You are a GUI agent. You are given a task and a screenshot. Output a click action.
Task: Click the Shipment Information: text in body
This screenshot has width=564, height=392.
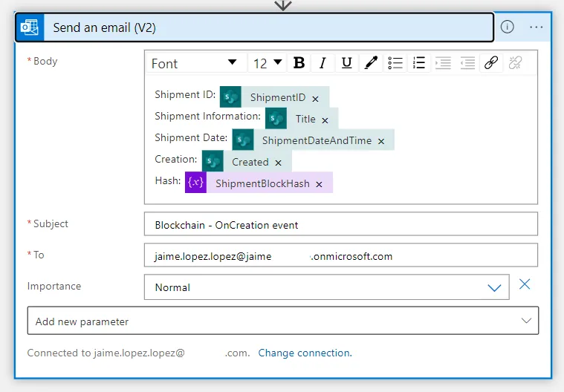[x=207, y=116]
